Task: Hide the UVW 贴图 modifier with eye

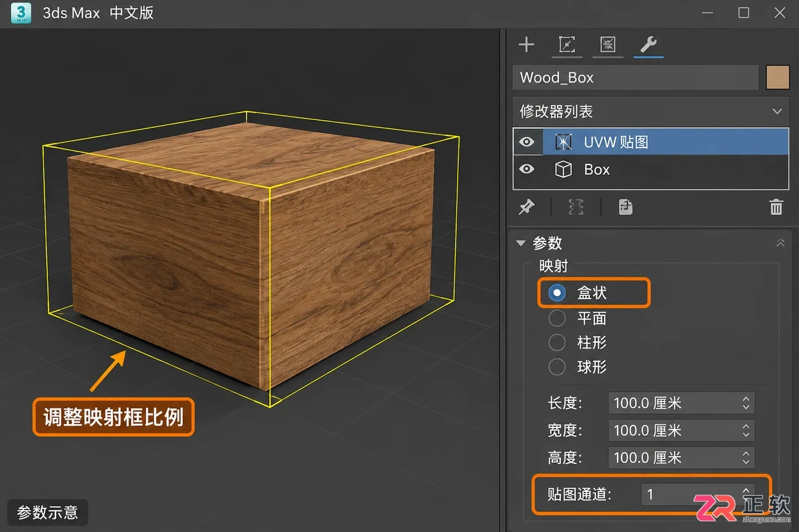Action: pyautogui.click(x=527, y=142)
